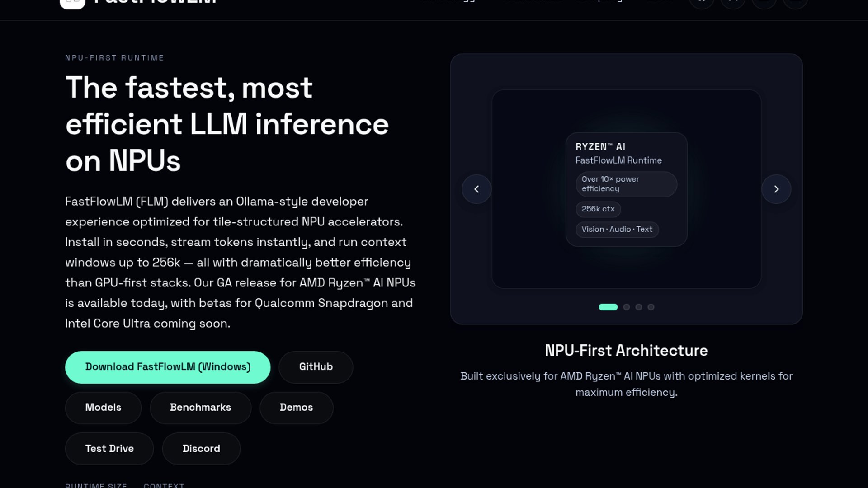Click the '256k ctx' chip
The image size is (868, 488).
pos(598,209)
